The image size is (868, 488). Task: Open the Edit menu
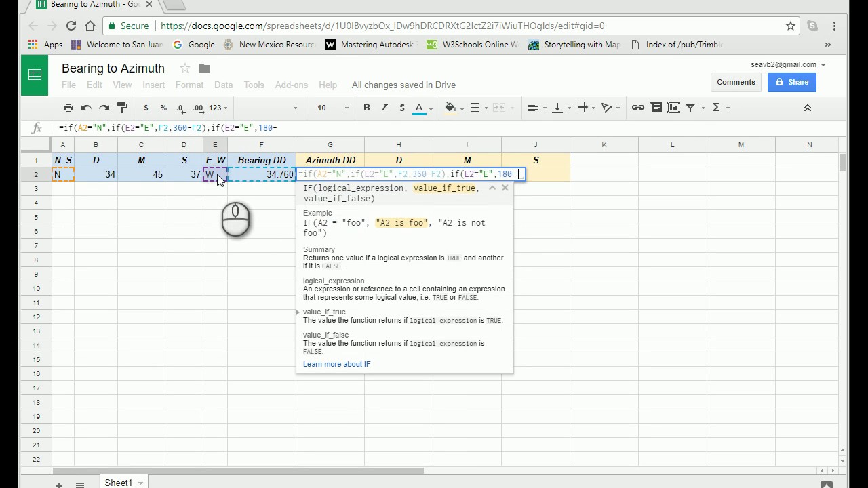[x=94, y=85]
